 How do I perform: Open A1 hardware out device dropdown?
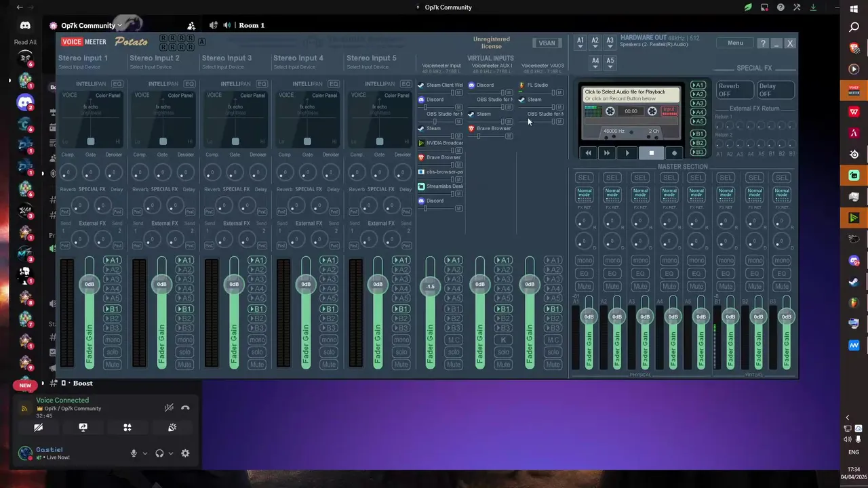click(580, 42)
